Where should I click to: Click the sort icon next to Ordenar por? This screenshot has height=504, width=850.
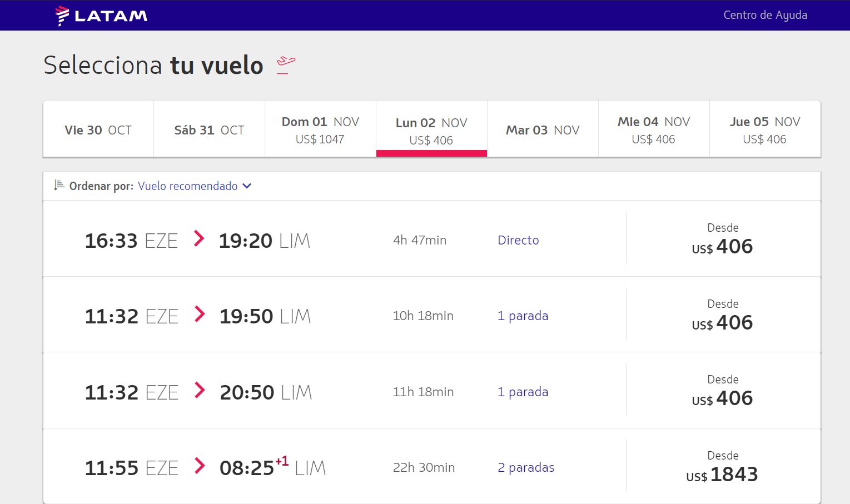pyautogui.click(x=59, y=185)
